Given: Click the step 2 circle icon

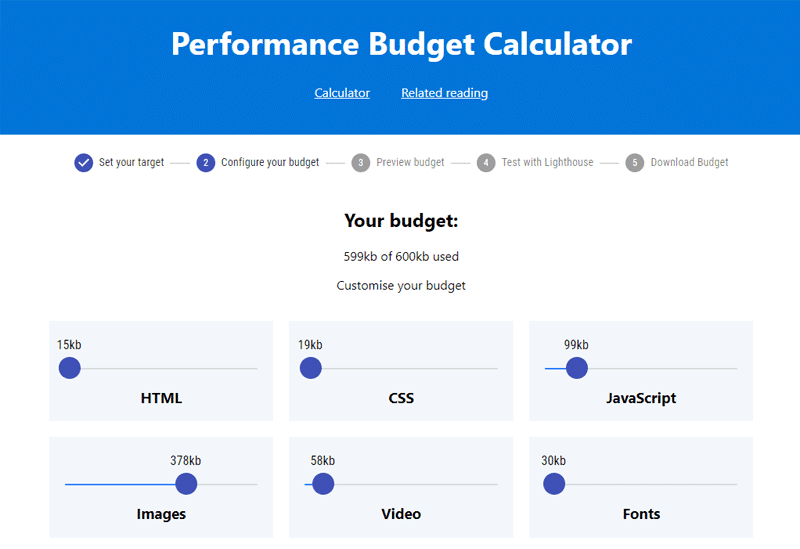Looking at the screenshot, I should tap(206, 162).
